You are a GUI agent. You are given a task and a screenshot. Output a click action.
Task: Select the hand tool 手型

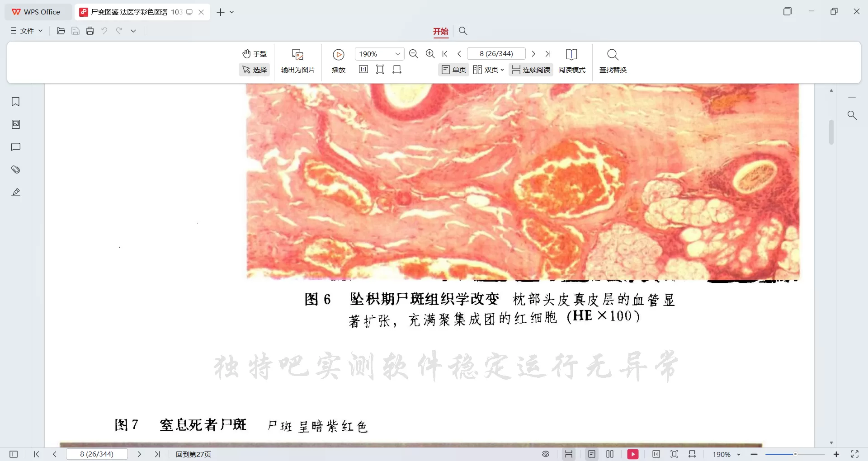pos(255,54)
